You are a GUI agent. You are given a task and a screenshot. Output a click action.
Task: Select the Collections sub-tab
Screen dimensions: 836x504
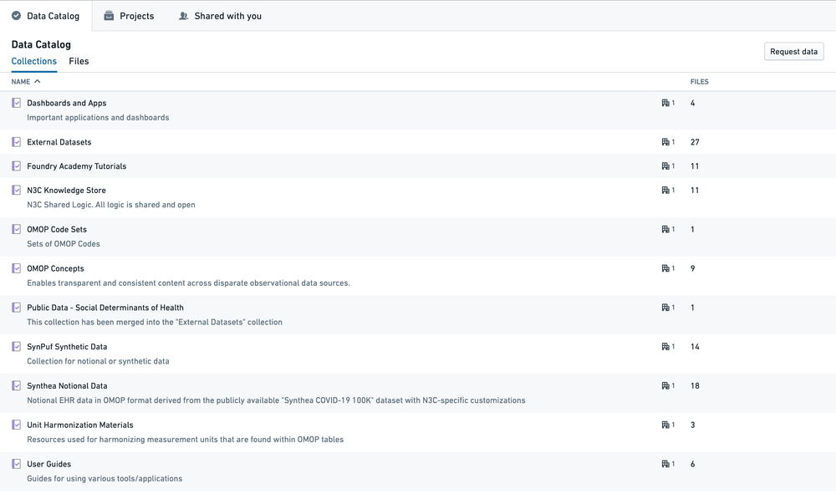click(34, 61)
